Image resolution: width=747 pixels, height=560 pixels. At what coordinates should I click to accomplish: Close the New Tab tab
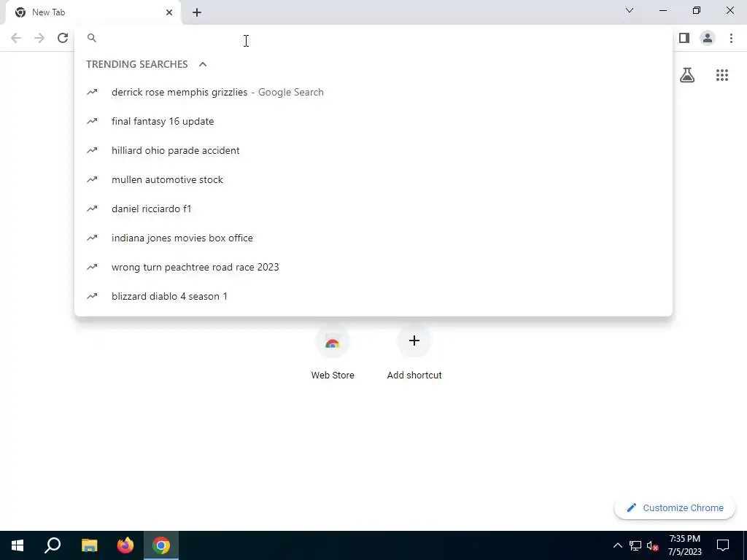click(169, 12)
